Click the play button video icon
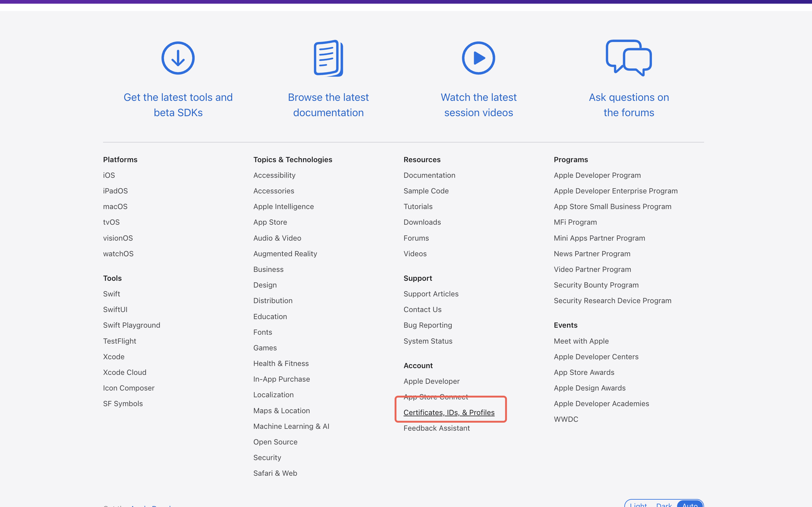This screenshot has height=507, width=812. [x=478, y=58]
